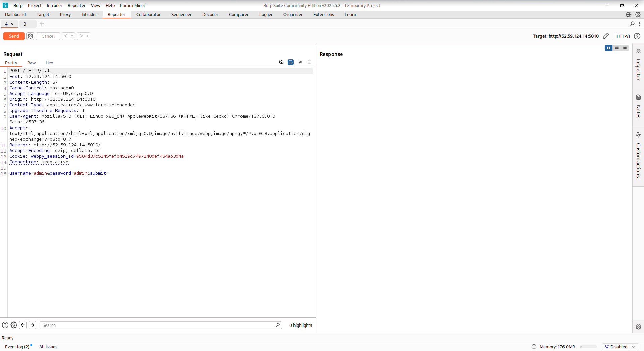Open request editor hamburger menu
The image size is (644, 351).
[x=310, y=62]
